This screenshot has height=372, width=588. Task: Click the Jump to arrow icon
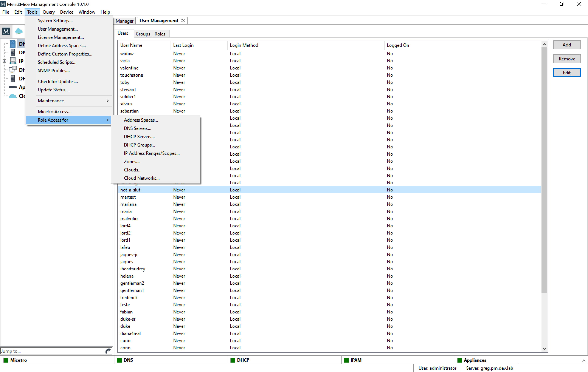pyautogui.click(x=108, y=351)
